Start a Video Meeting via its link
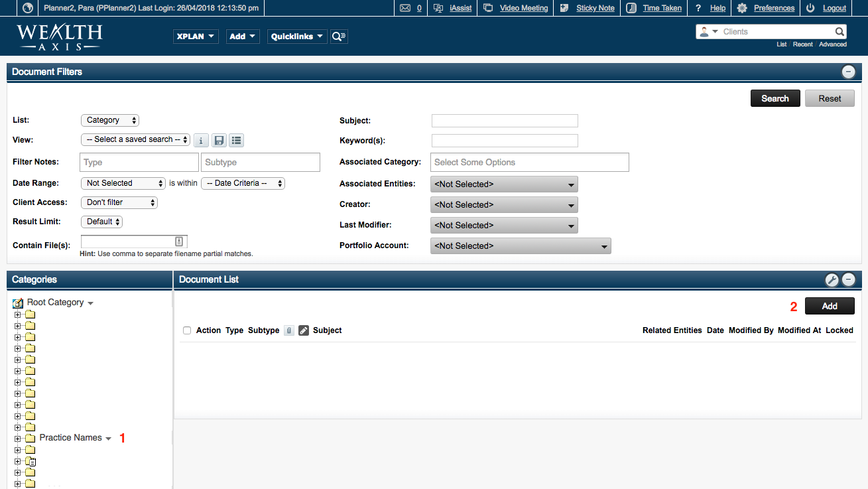Screen dimensions: 868x489 tap(524, 8)
